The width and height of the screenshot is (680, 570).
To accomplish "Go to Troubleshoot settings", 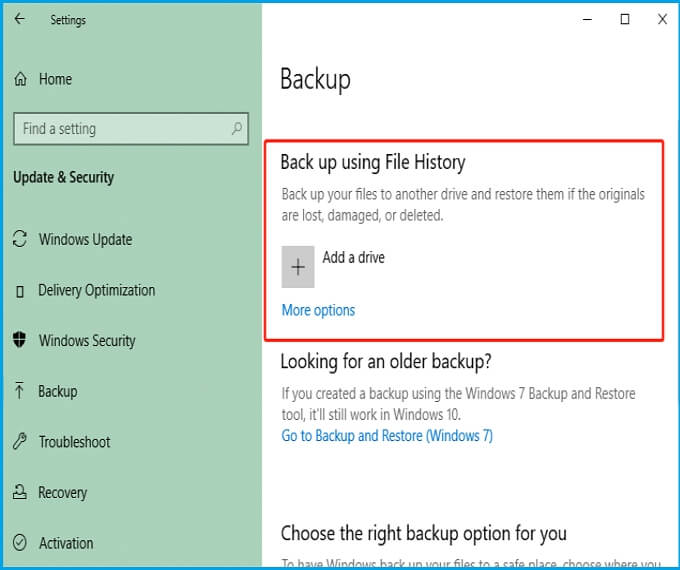I will 74,442.
